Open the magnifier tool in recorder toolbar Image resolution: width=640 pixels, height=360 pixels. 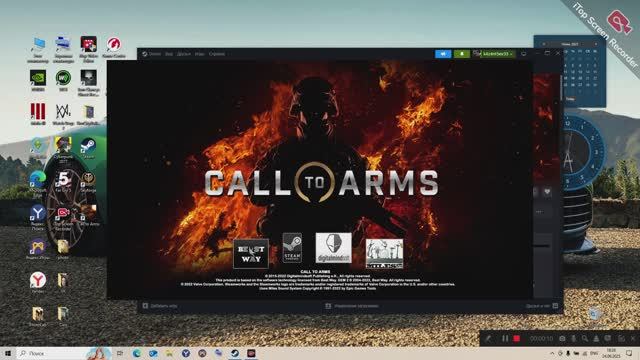(585, 339)
